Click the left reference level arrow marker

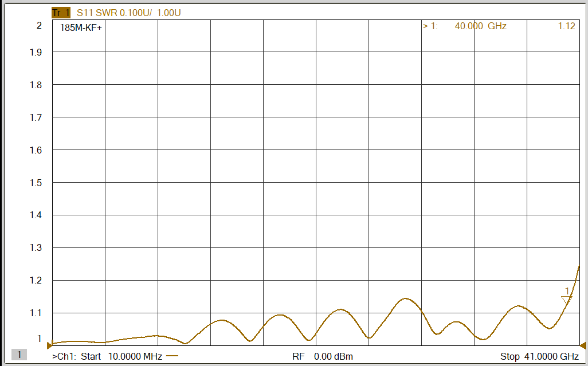point(49,345)
